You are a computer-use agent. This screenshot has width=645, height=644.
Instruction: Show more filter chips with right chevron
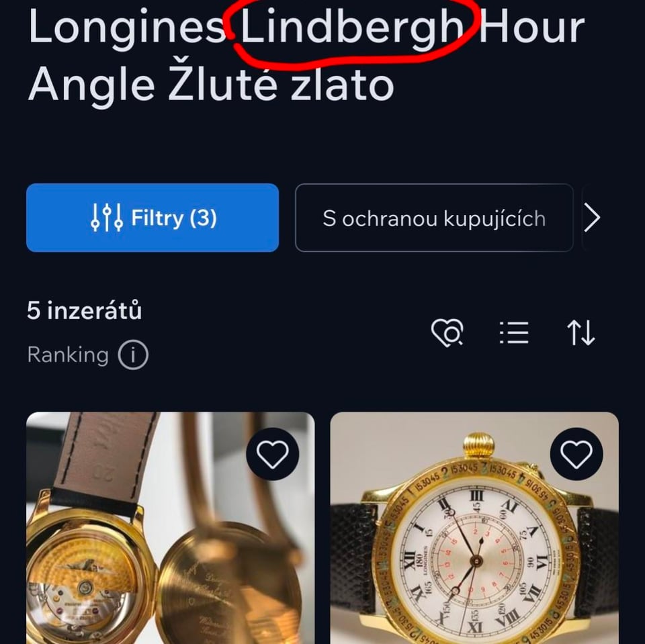[593, 218]
